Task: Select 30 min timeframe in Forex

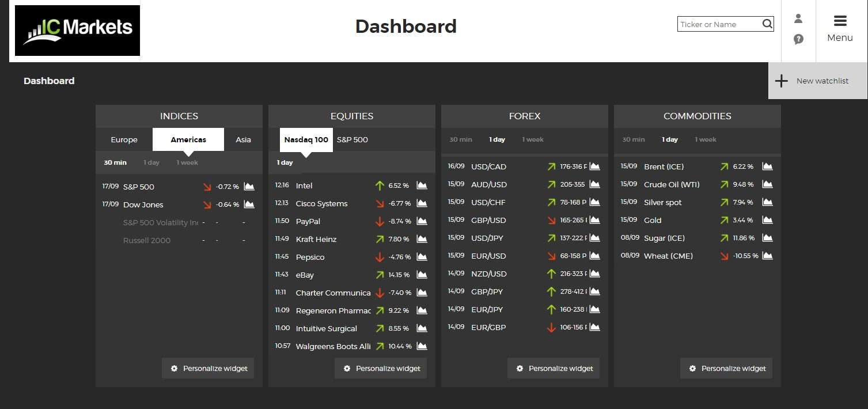Action: tap(461, 139)
